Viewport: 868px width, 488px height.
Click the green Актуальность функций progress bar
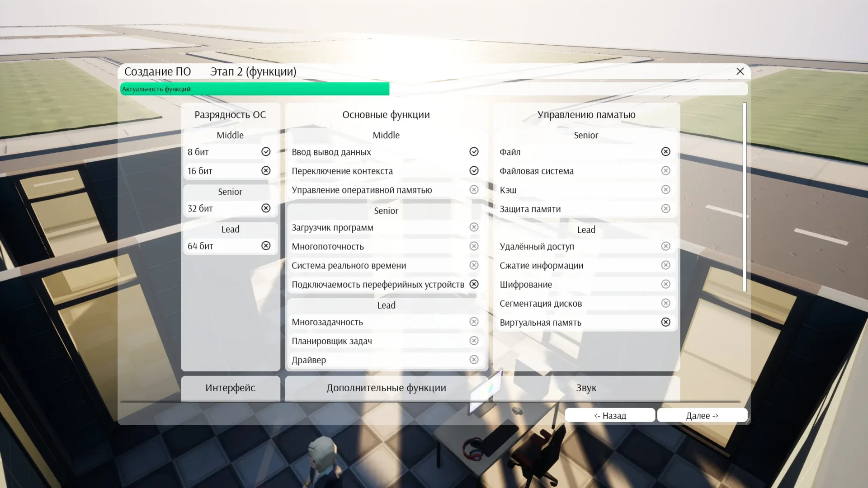click(x=255, y=89)
